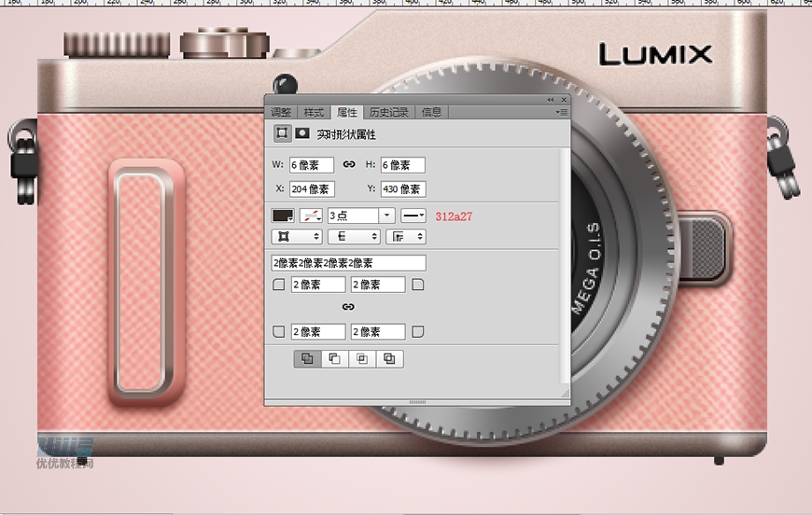Click the mask properties icon

click(301, 133)
